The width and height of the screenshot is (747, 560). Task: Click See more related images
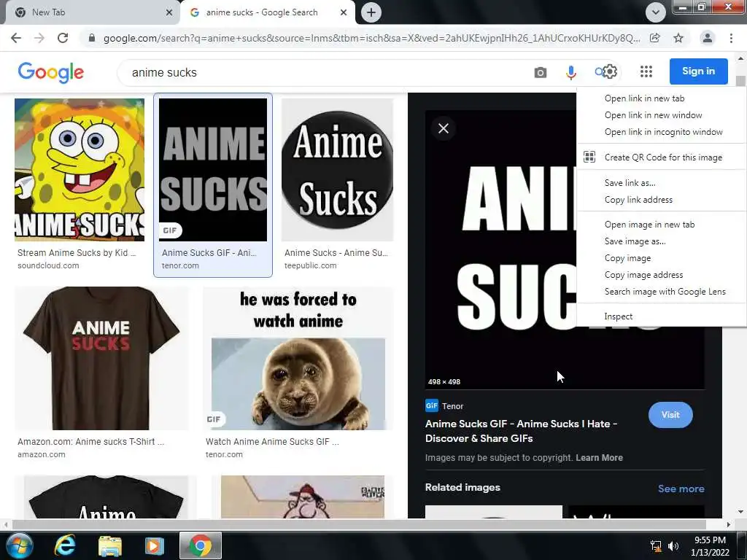[681, 489]
